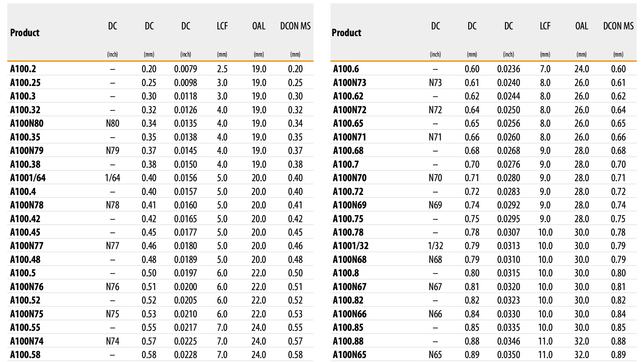Select the 0.0350 inch value cell
The height and width of the screenshot is (362, 644).
coord(509,355)
